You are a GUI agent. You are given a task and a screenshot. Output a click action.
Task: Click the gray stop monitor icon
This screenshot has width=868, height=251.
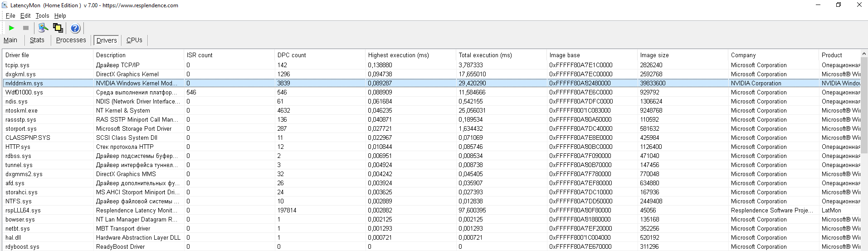coord(26,28)
